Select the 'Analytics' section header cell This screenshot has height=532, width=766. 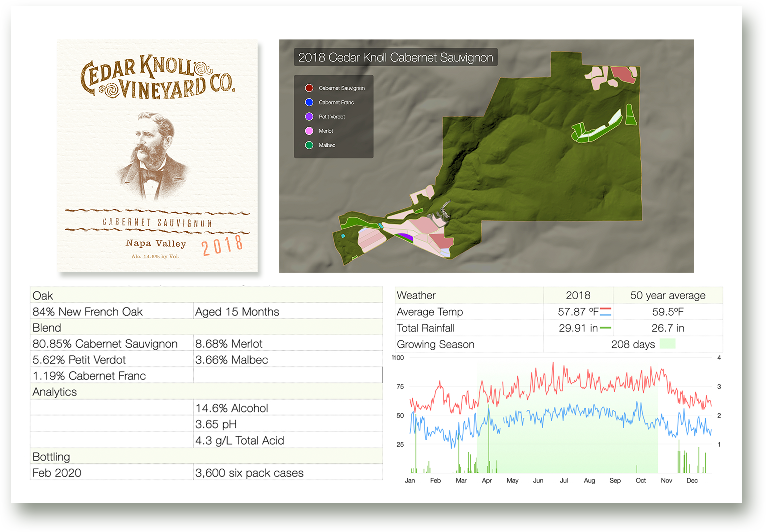point(207,392)
